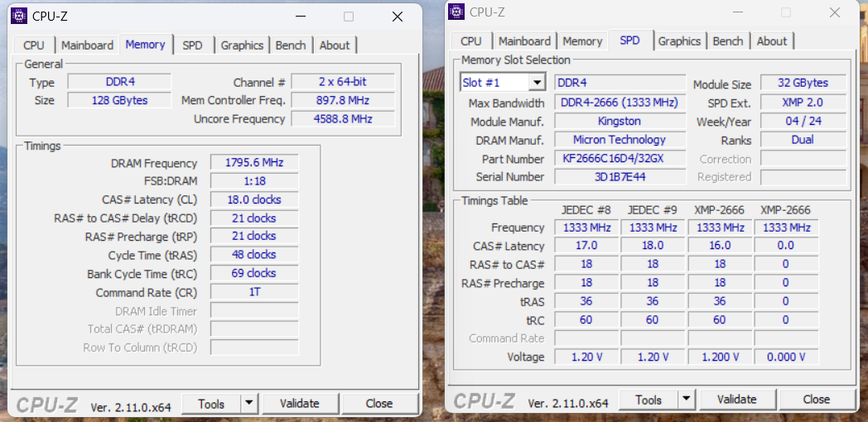Open the About tab in the Memory window
This screenshot has width=868, height=422.
coord(335,46)
